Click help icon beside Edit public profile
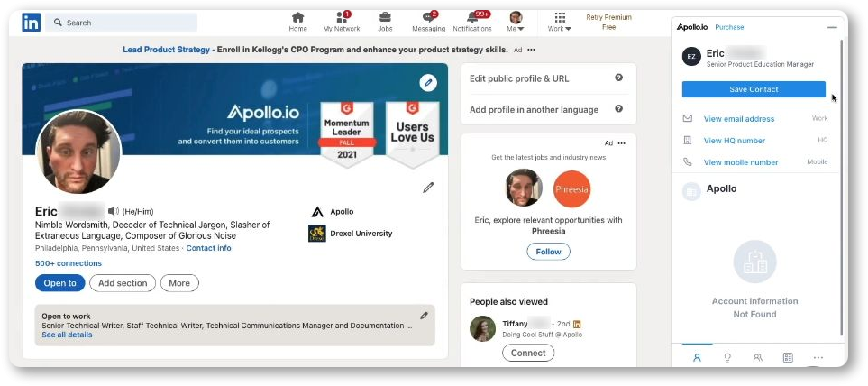This screenshot has height=386, width=868. [619, 78]
